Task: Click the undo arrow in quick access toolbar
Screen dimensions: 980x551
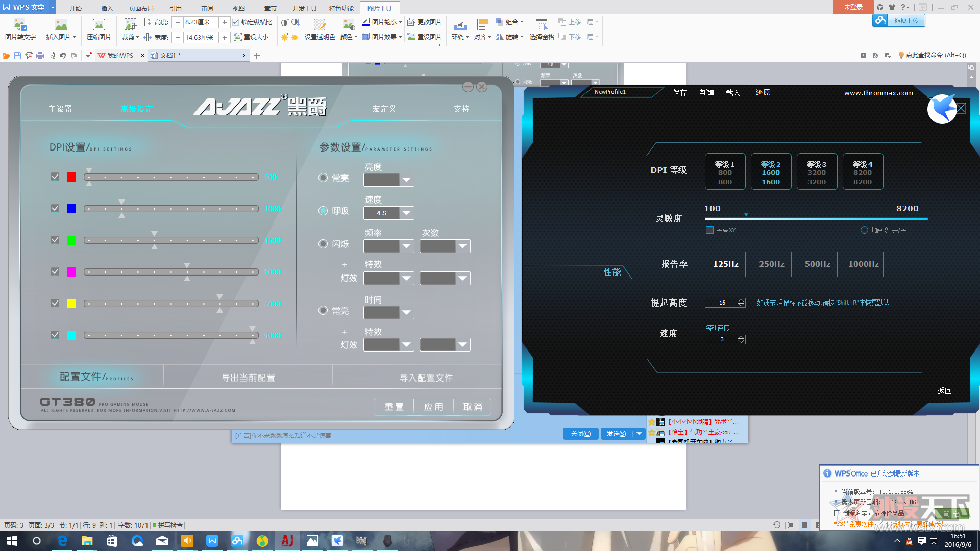Action: point(62,55)
